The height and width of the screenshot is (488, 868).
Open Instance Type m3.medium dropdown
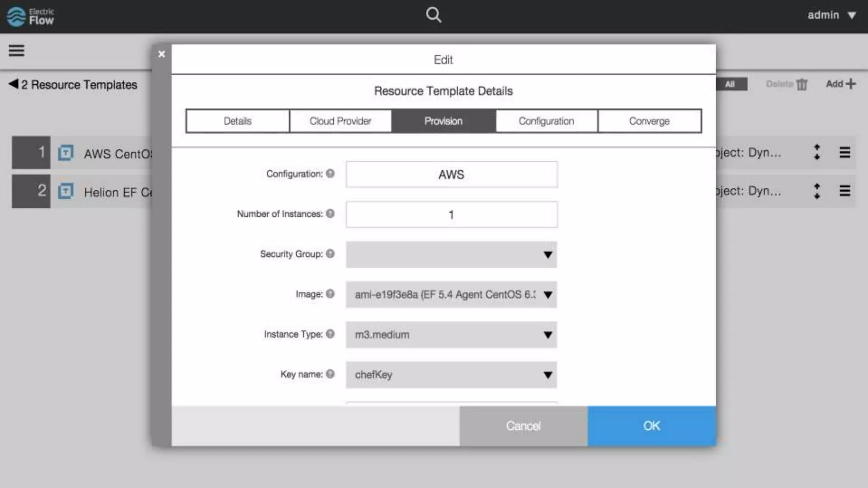point(451,335)
